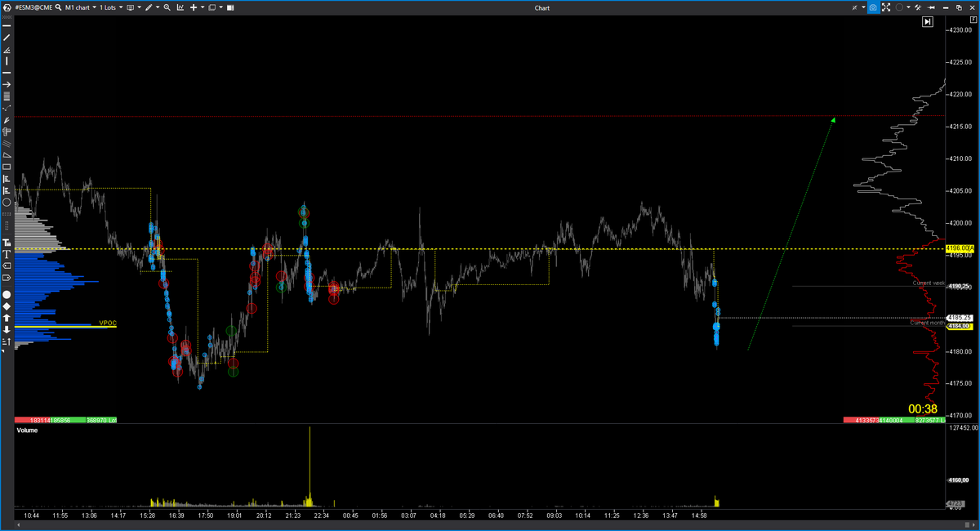Click the 11:55 label on time axis
Image resolution: width=980 pixels, height=531 pixels.
coord(60,515)
